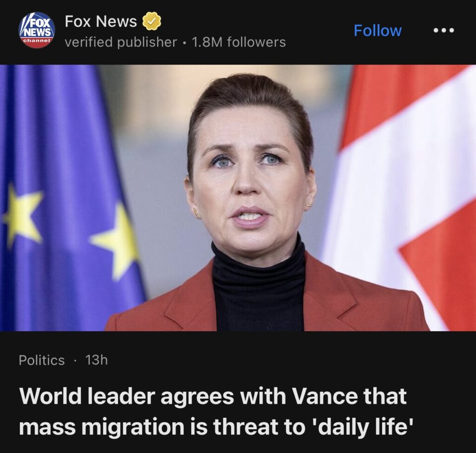This screenshot has height=453, width=476.
Task: Open the Fox News publisher name
Action: pyautogui.click(x=101, y=21)
